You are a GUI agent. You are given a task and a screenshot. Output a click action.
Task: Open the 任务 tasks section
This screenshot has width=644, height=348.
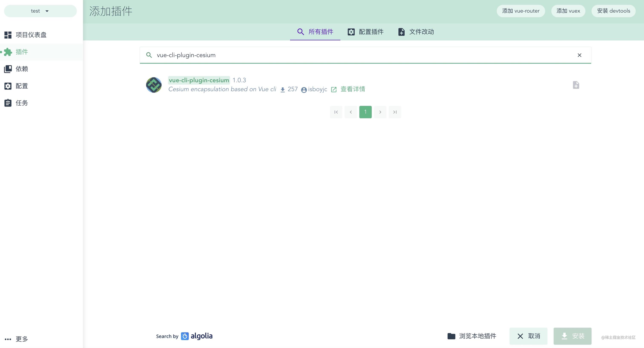click(42, 103)
